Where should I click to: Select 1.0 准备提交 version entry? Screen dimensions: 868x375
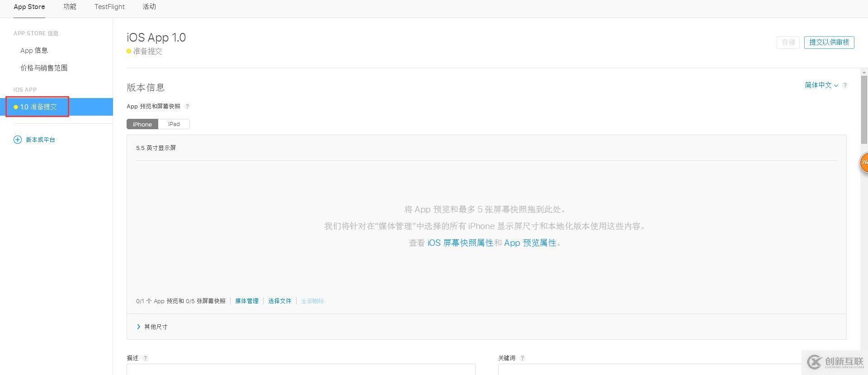[x=57, y=107]
